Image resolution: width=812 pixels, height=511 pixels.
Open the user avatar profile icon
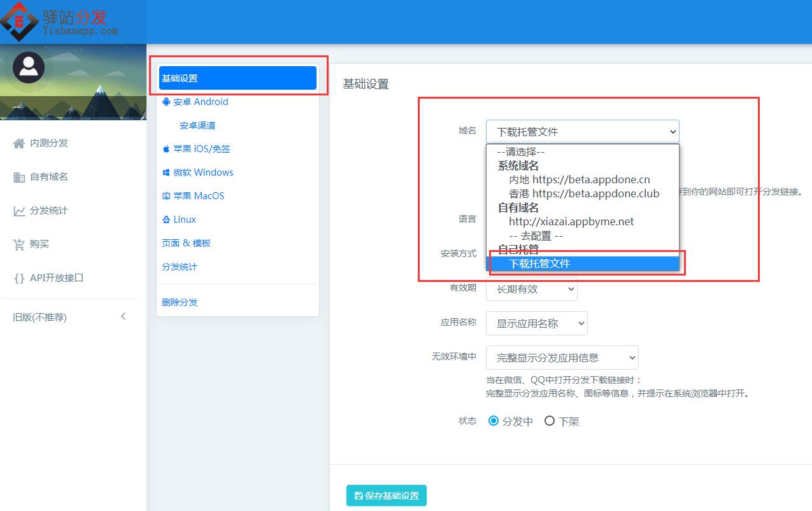[x=29, y=67]
